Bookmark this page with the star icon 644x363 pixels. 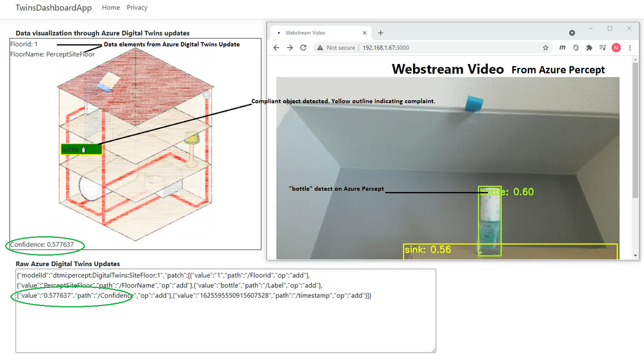pos(545,48)
